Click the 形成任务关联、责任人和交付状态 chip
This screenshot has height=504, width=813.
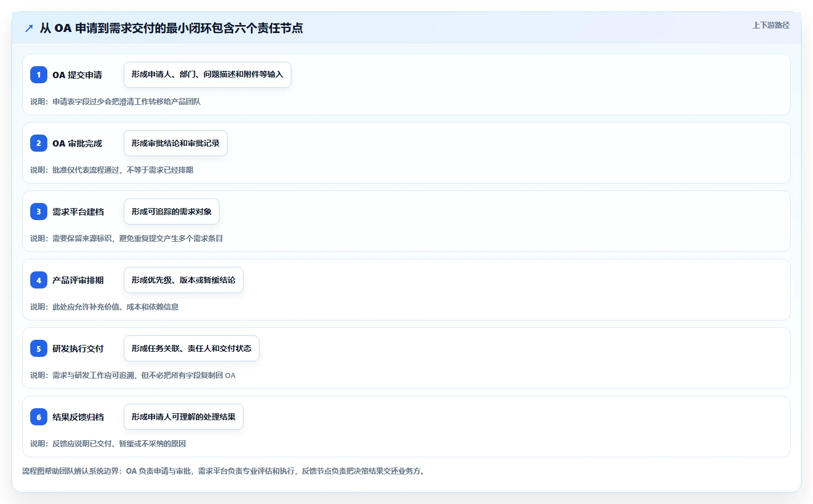coord(192,348)
